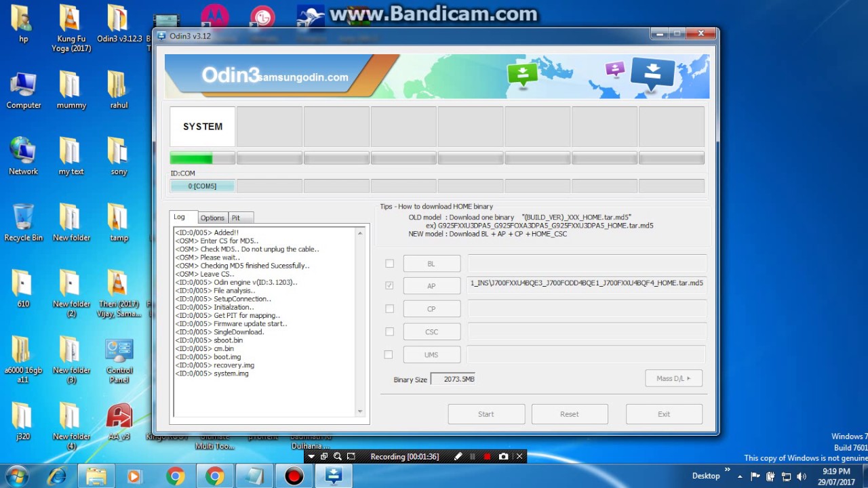Image resolution: width=868 pixels, height=488 pixels.
Task: Open Windows Explorer taskbar icon
Action: point(96,476)
